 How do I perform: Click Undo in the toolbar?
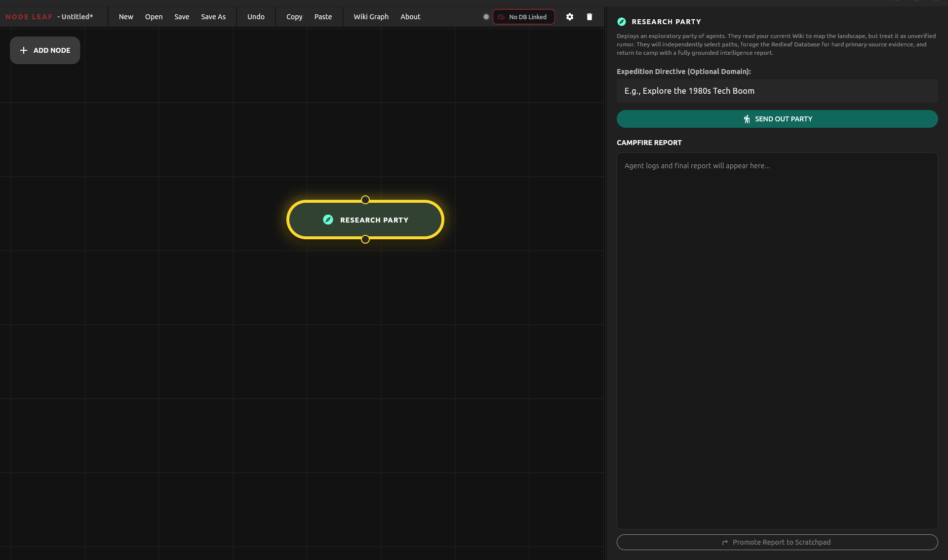click(x=256, y=17)
